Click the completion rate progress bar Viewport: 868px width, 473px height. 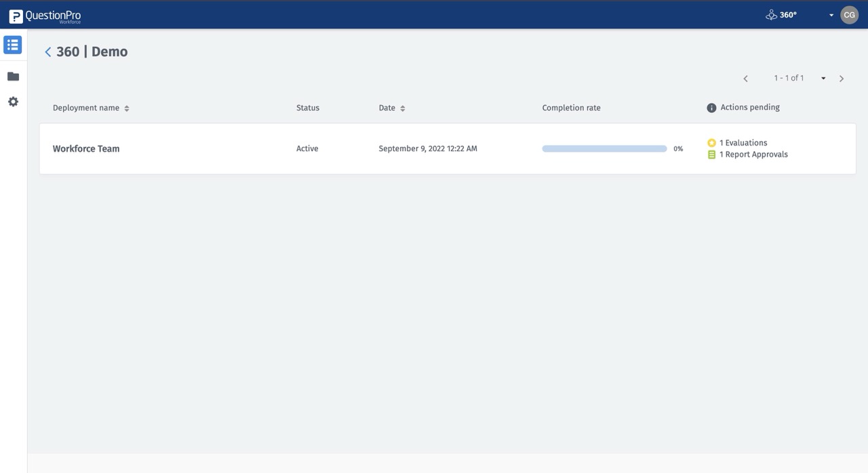tap(604, 148)
